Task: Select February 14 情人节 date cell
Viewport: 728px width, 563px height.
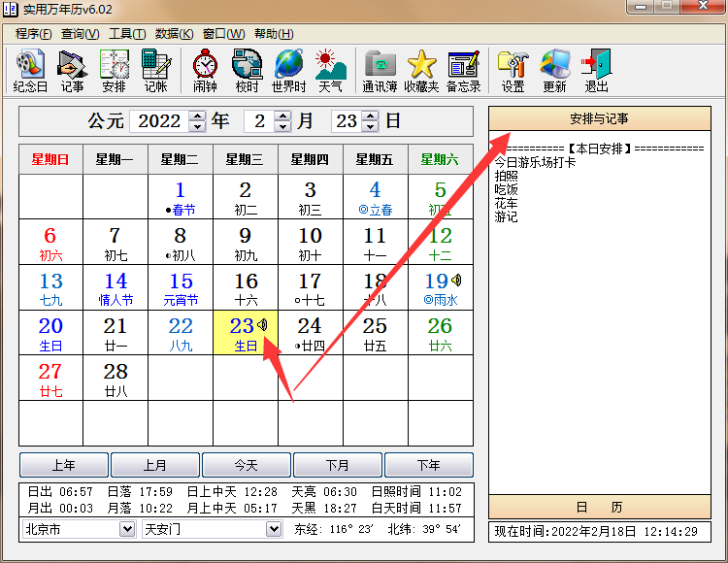Action: (116, 288)
